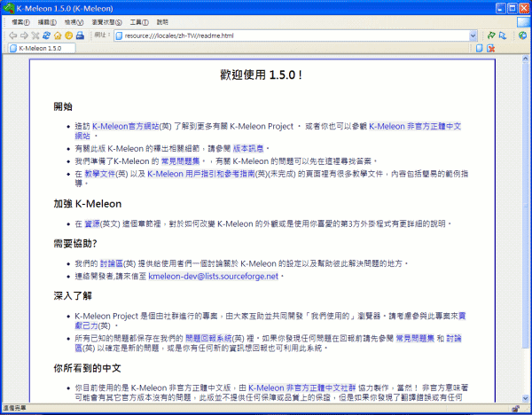Close the K-Meleon window

(x=524, y=8)
